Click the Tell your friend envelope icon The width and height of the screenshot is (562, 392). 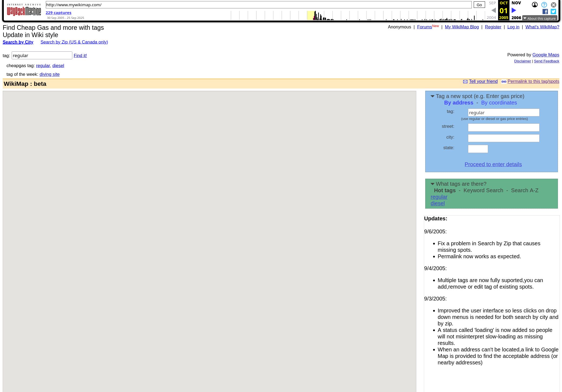click(465, 82)
